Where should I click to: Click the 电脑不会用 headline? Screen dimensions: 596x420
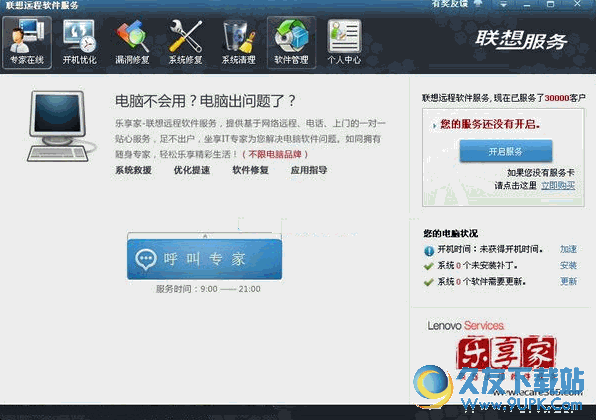(205, 101)
